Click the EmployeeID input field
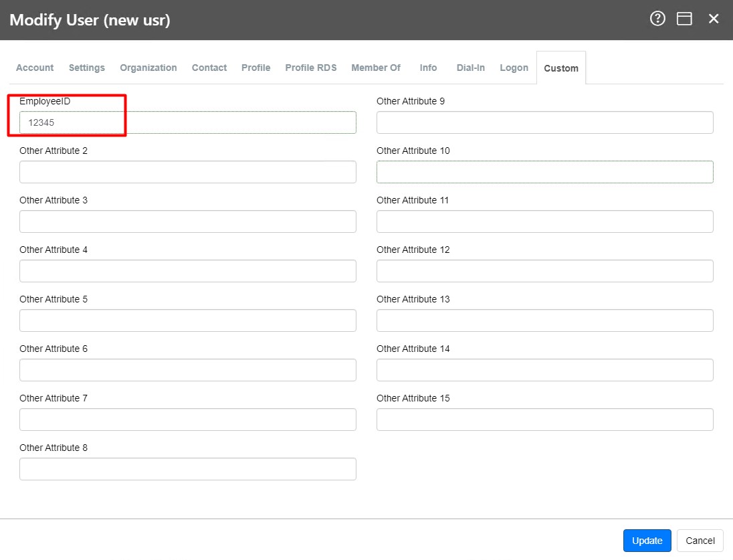 coord(187,122)
